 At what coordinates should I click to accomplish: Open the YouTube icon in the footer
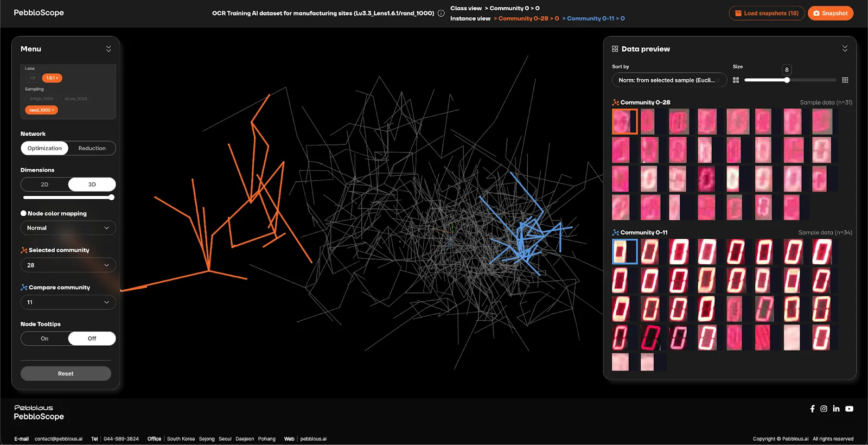tap(849, 409)
